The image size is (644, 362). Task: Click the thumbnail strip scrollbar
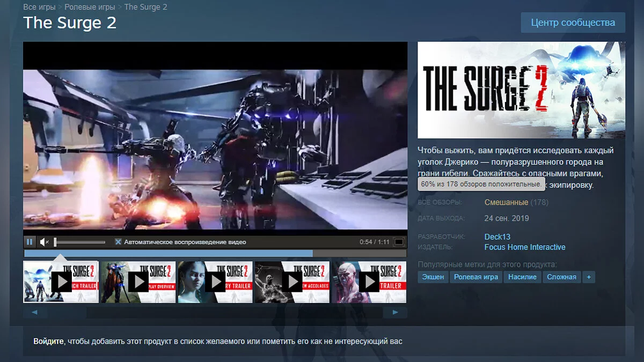215,312
